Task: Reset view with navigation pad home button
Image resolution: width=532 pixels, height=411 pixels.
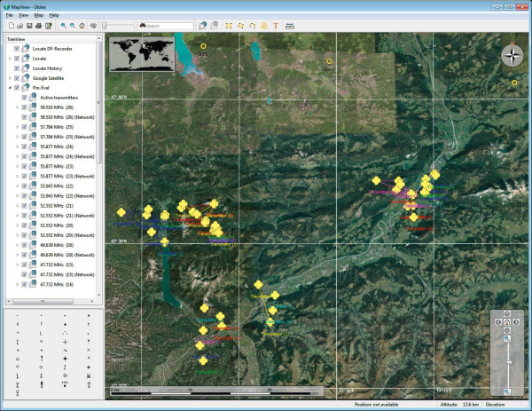Action: click(x=506, y=322)
